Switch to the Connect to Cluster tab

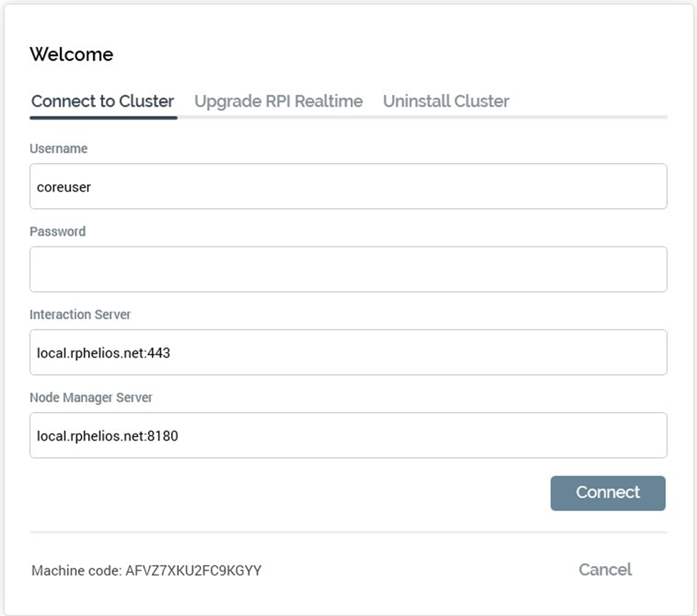102,101
